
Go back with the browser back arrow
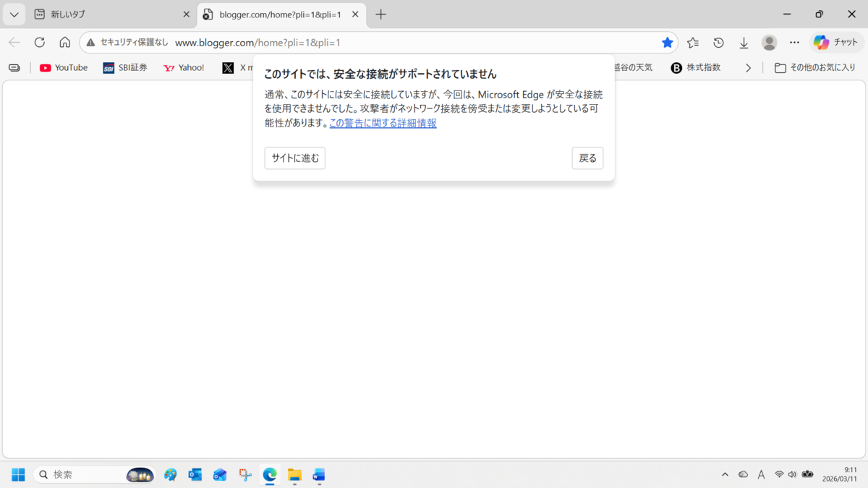click(14, 43)
